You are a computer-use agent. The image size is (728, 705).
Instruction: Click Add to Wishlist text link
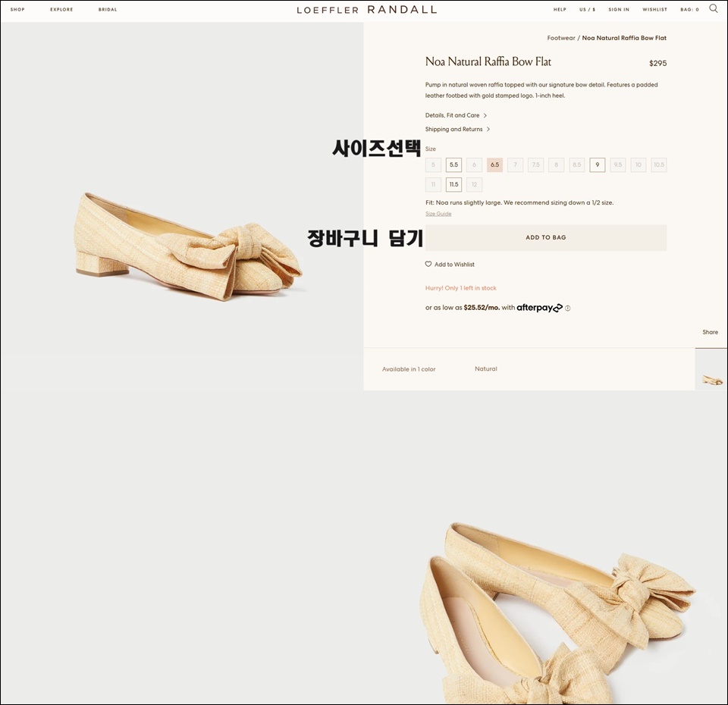pyautogui.click(x=454, y=265)
